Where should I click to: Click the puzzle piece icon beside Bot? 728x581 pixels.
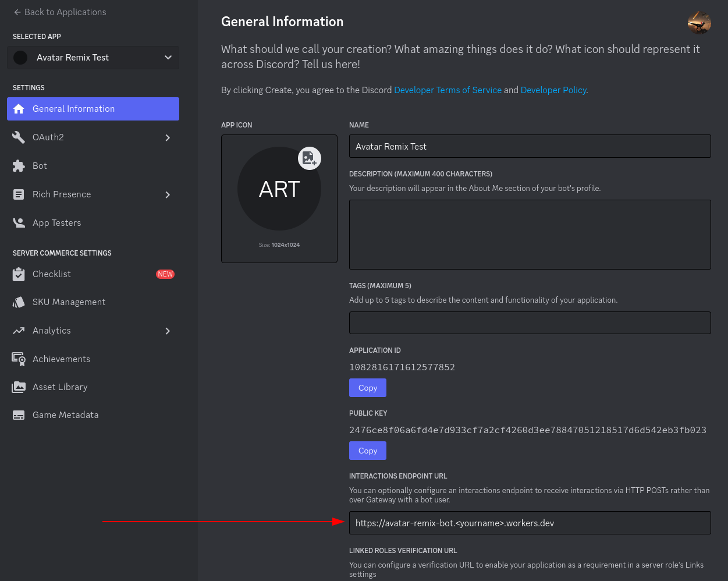pyautogui.click(x=19, y=166)
